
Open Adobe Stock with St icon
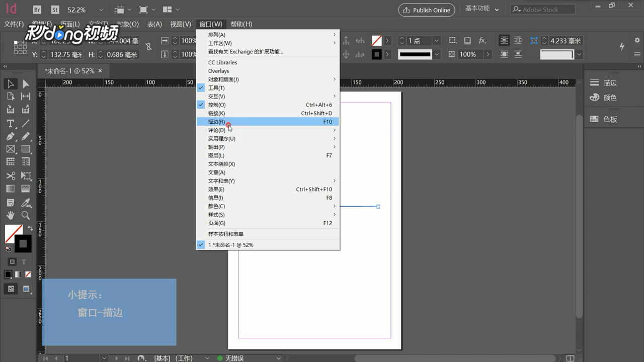pos(55,10)
